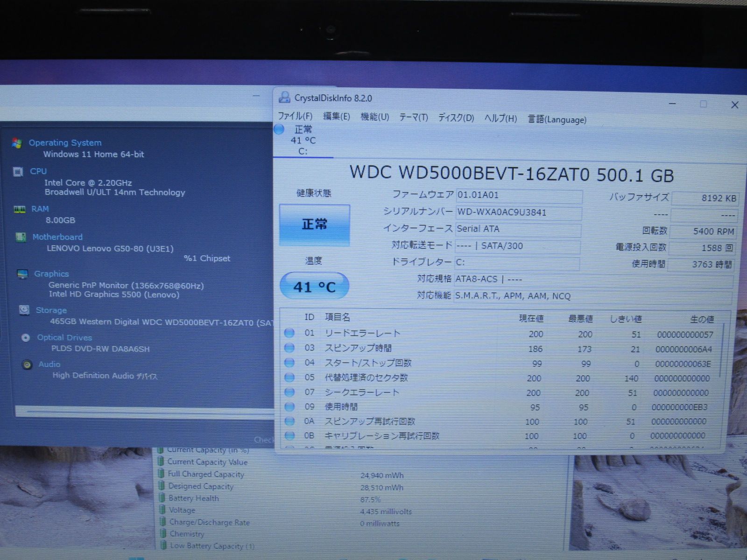Click the Voltage row in battery window
The width and height of the screenshot is (747, 560).
click(285, 511)
